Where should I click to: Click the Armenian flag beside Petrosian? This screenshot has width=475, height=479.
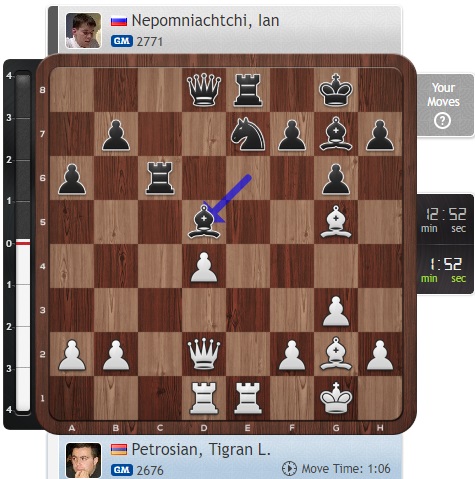119,450
